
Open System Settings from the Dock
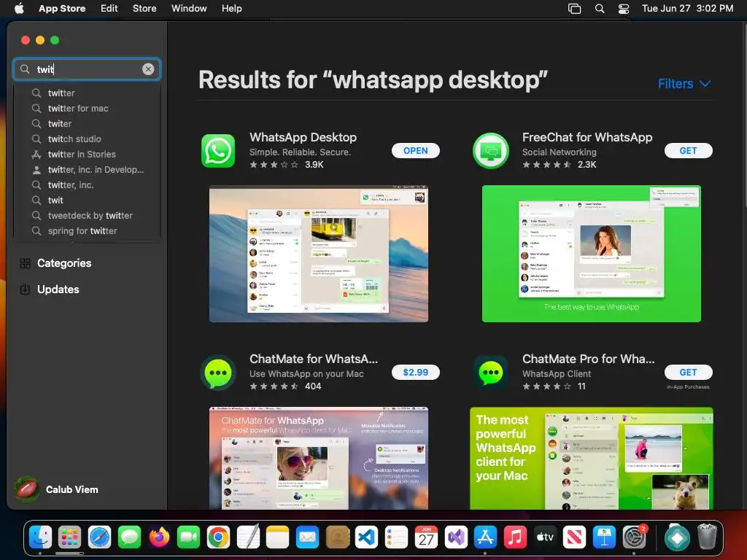[634, 537]
